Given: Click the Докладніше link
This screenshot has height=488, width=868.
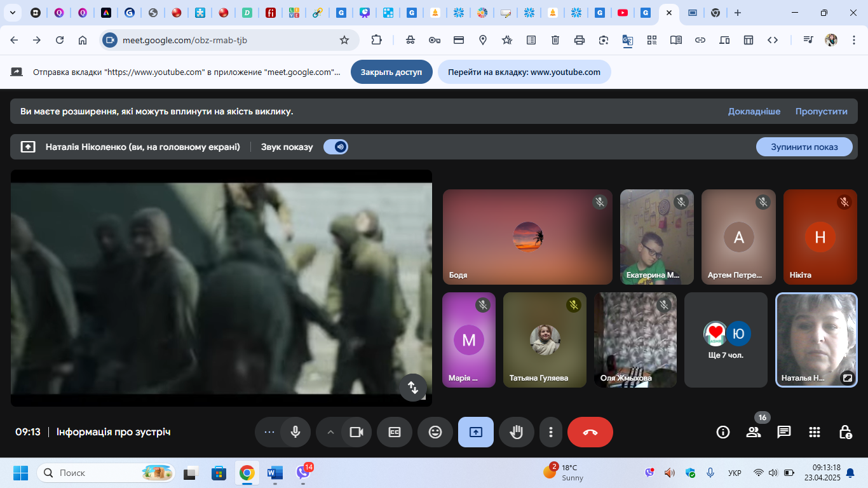Looking at the screenshot, I should tap(754, 111).
